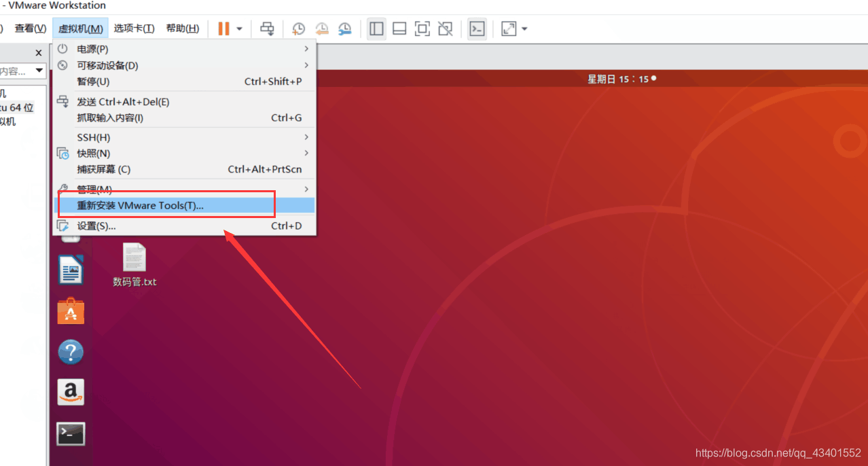Expand the 快照(N) submenu

click(184, 154)
